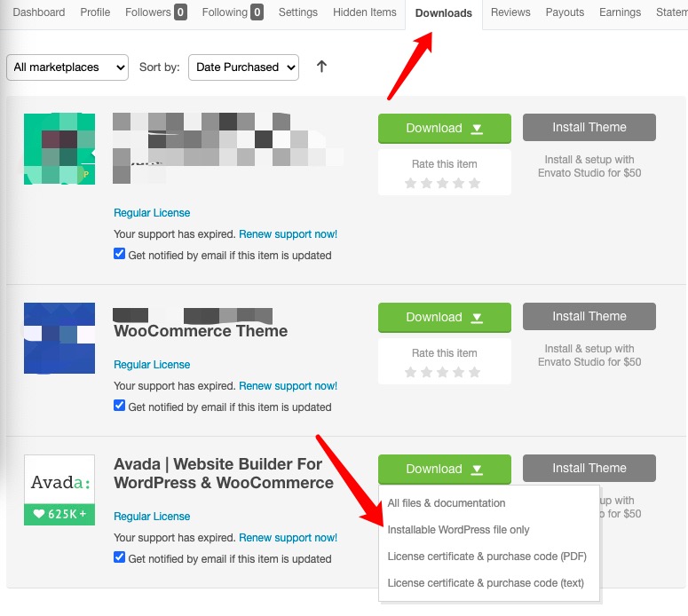This screenshot has height=616, width=688.
Task: Click Download for the WooCommerce Theme item
Action: tap(445, 317)
